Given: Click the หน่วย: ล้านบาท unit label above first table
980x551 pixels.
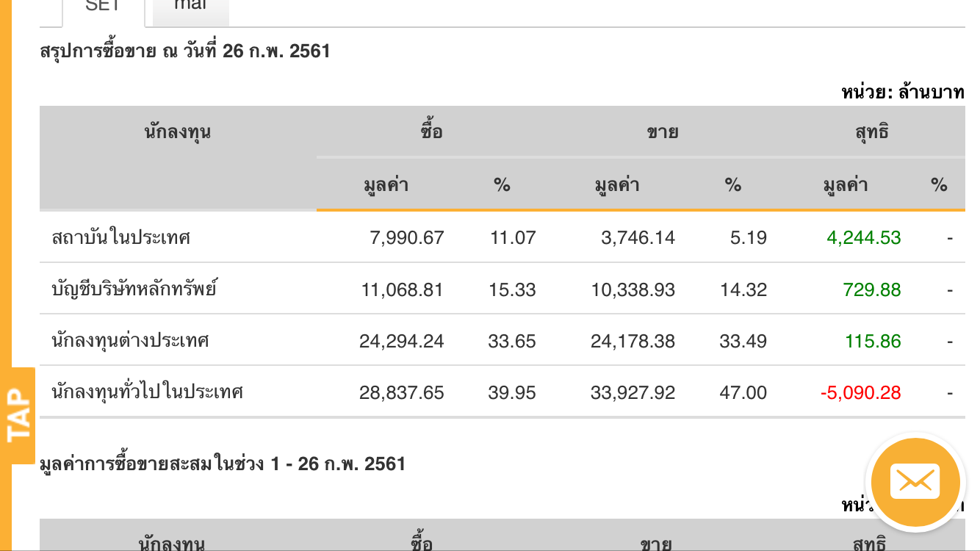Looking at the screenshot, I should tap(903, 93).
